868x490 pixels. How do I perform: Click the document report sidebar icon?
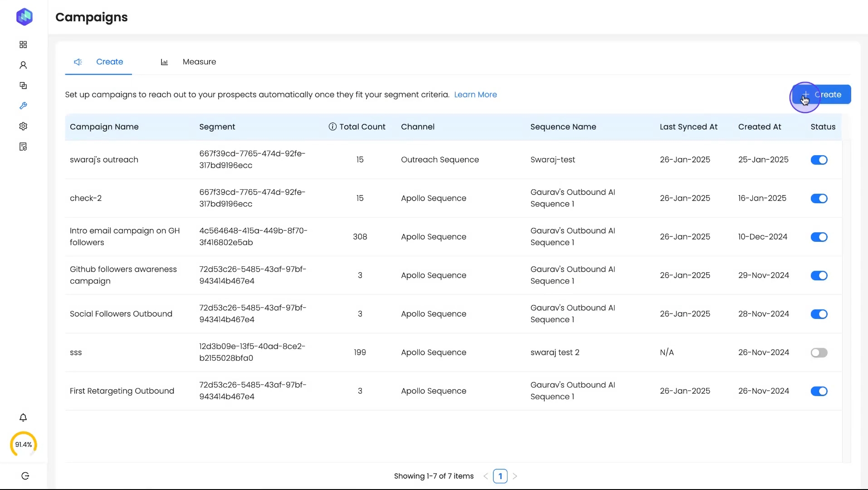23,147
